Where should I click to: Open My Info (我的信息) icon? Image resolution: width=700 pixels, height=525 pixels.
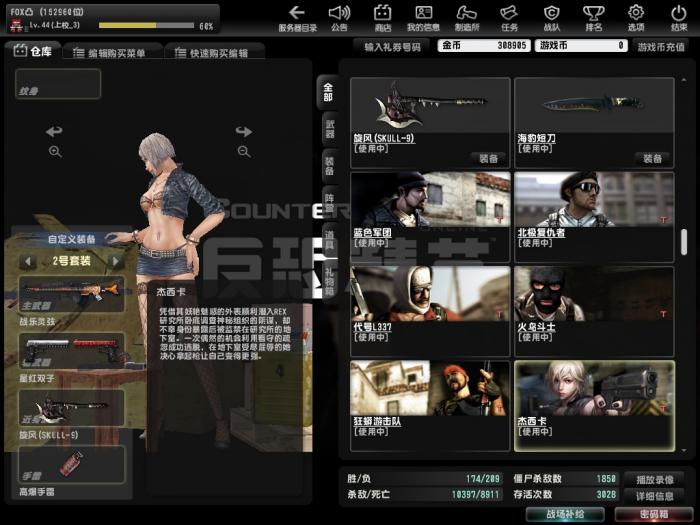click(x=423, y=18)
